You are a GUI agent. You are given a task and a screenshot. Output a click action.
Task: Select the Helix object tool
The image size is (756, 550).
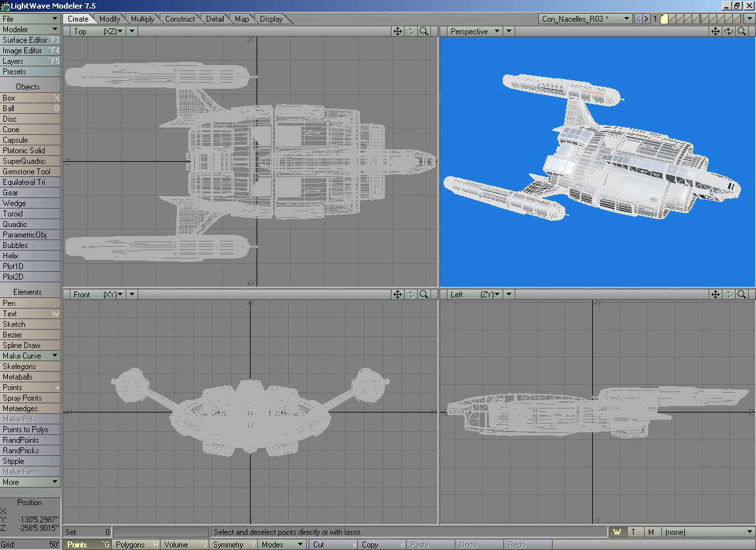(x=30, y=256)
